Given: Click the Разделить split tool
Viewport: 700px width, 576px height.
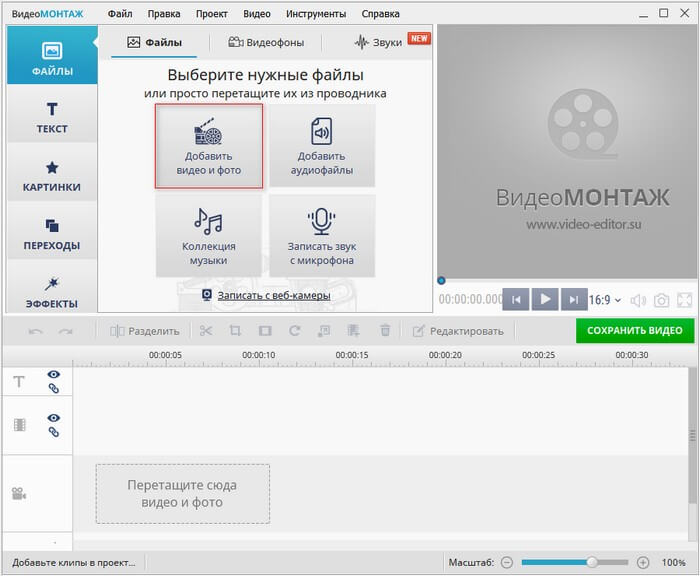Looking at the screenshot, I should pyautogui.click(x=144, y=331).
